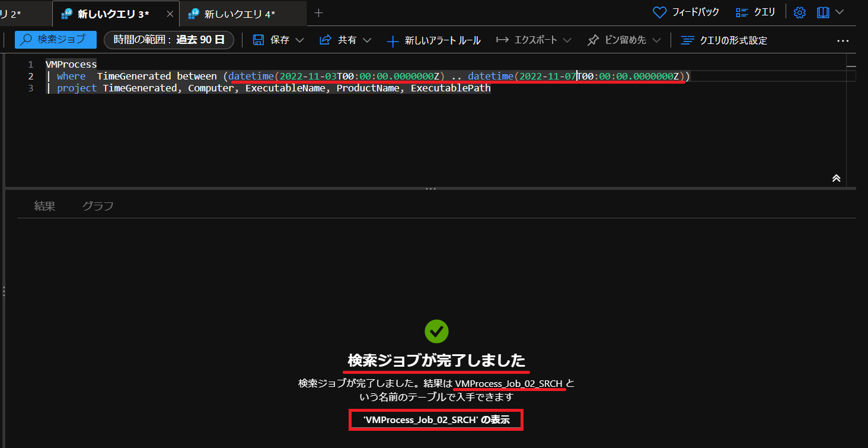Click the 保存 save disk icon
868x448 pixels.
[259, 40]
